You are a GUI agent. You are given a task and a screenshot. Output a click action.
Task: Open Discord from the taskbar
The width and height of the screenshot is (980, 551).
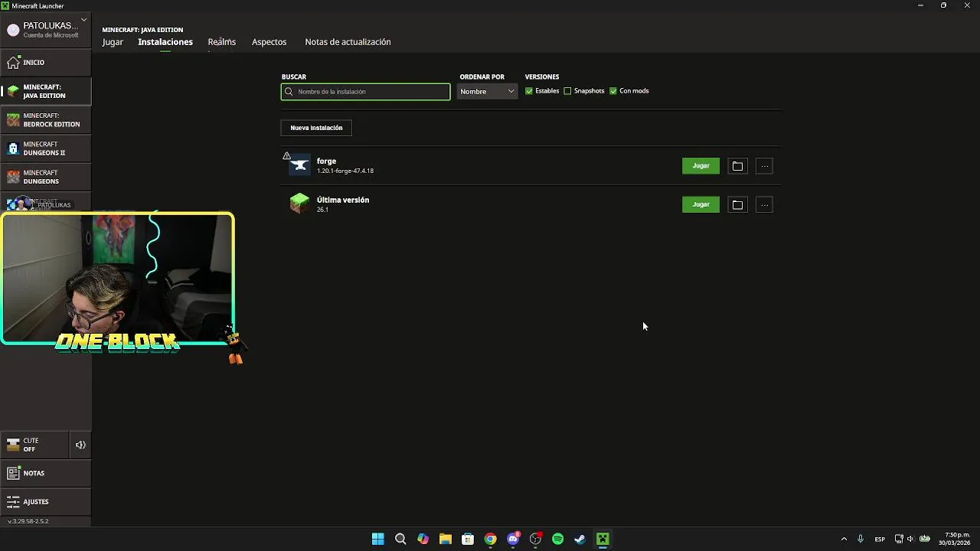click(513, 539)
